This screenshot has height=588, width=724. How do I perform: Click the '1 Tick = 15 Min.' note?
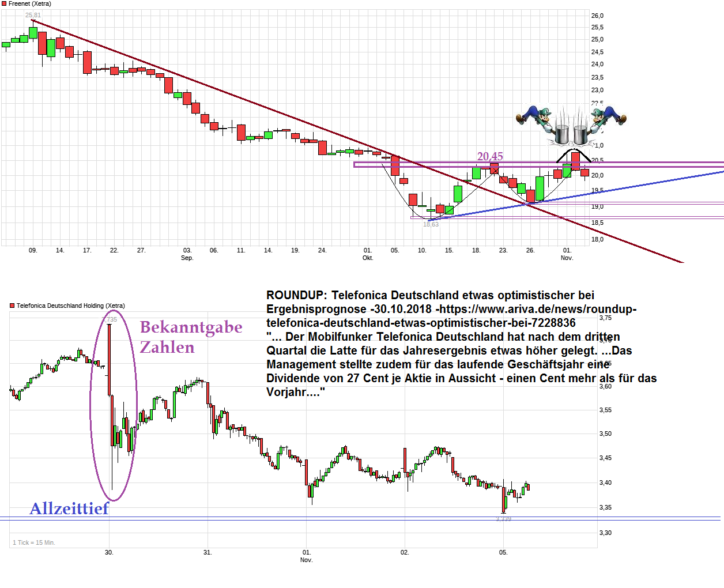34,542
